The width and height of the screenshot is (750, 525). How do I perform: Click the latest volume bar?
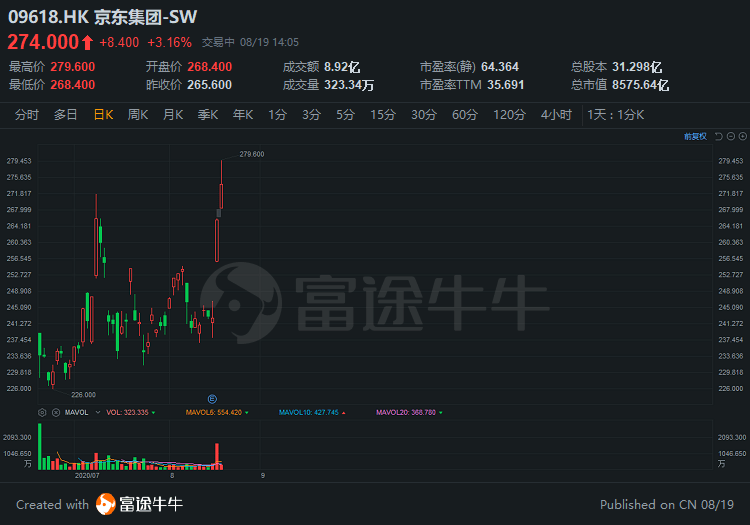(221, 466)
